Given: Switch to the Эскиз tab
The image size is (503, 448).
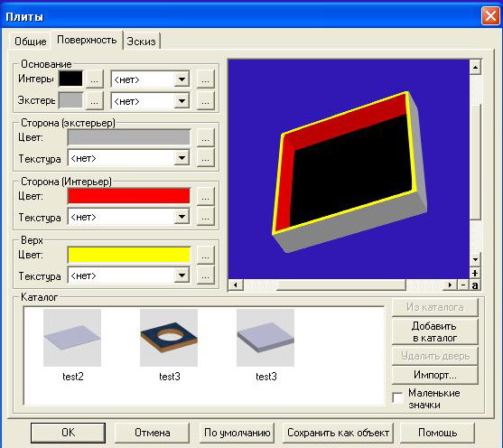Looking at the screenshot, I should tap(141, 42).
